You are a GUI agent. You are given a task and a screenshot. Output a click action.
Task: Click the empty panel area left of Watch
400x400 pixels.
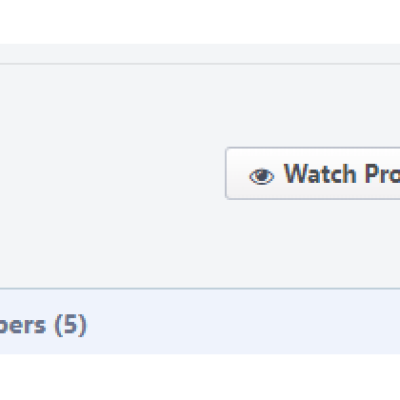pos(113,173)
